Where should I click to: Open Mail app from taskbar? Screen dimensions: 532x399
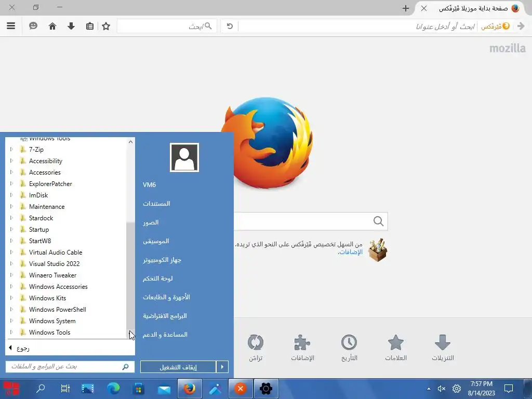click(x=164, y=389)
